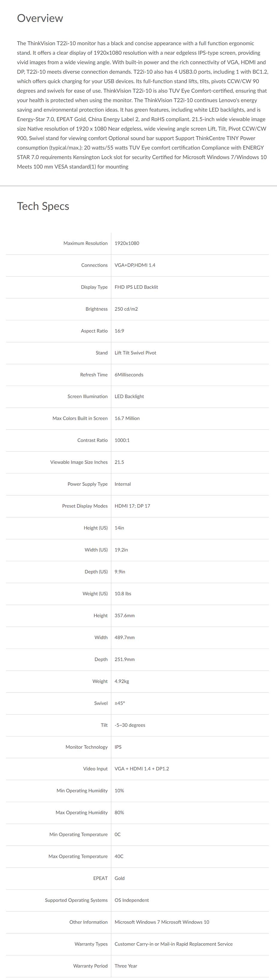Click the Overview heading

coord(40,18)
